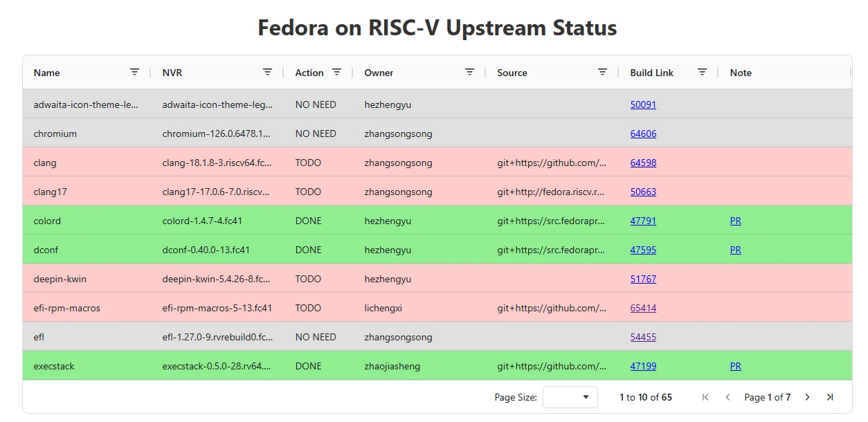Open build link 50663
Screen dimensions: 868x422
643,192
